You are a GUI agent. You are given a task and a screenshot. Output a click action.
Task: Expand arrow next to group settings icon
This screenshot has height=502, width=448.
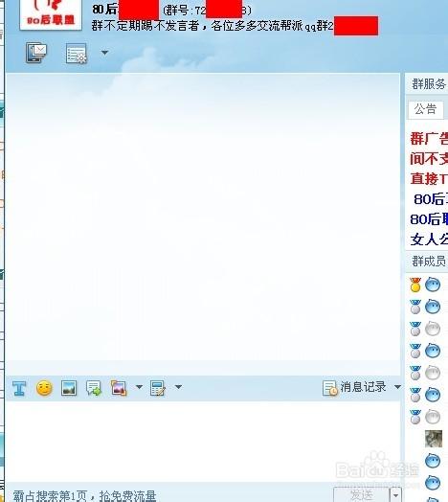[104, 53]
